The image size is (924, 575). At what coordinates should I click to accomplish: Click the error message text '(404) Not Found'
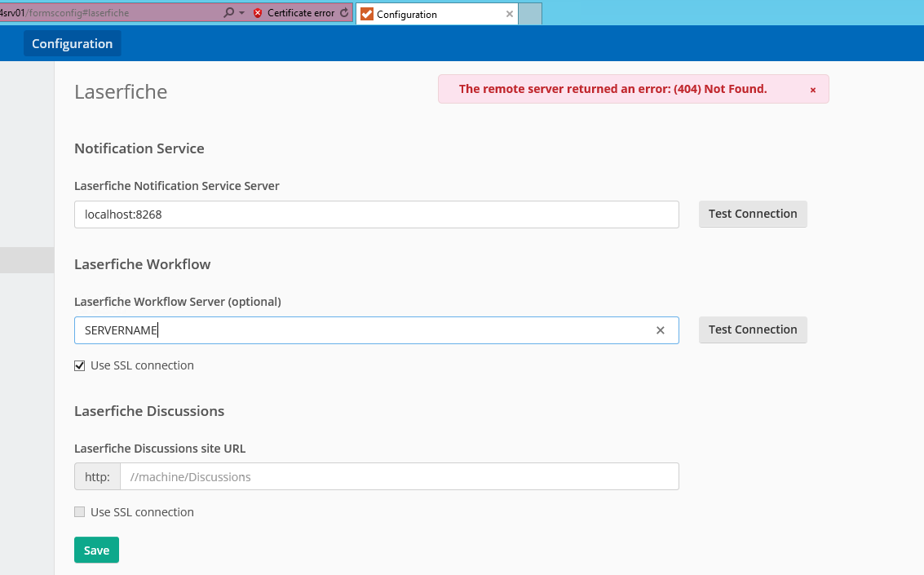tap(719, 89)
